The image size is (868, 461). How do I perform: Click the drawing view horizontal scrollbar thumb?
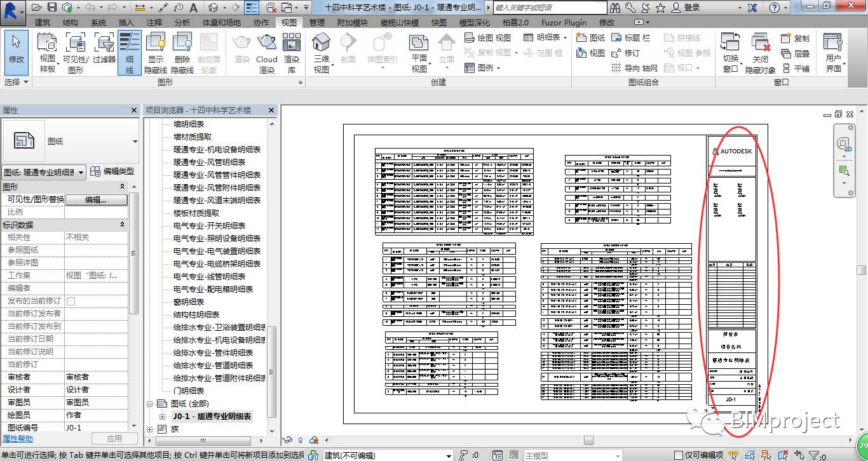pos(588,440)
